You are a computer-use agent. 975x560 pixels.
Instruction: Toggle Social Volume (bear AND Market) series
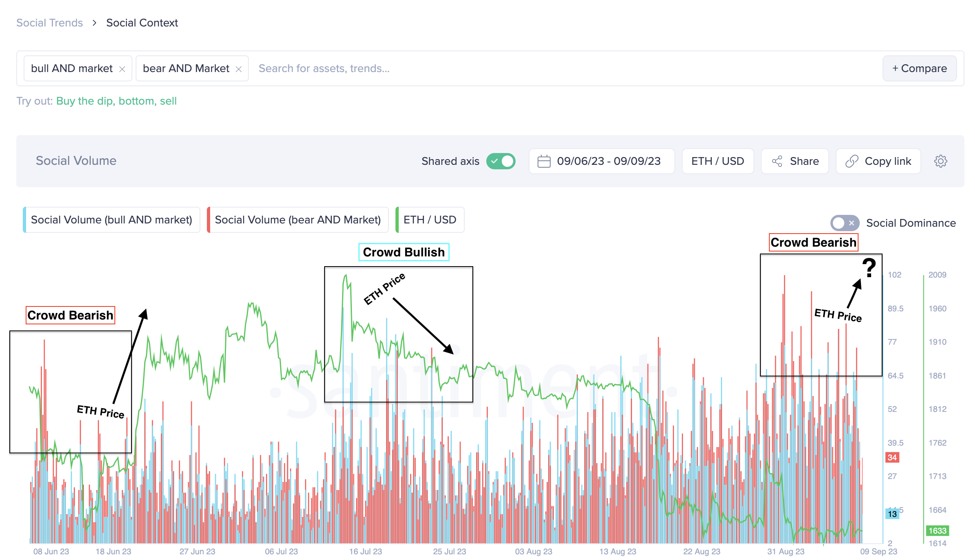[x=298, y=220]
